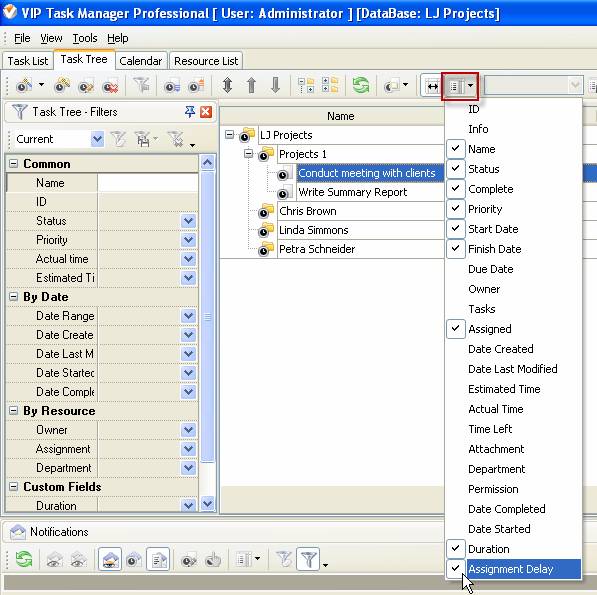The height and width of the screenshot is (595, 597).
Task: Click the funnel filter icon in main toolbar
Action: (142, 85)
